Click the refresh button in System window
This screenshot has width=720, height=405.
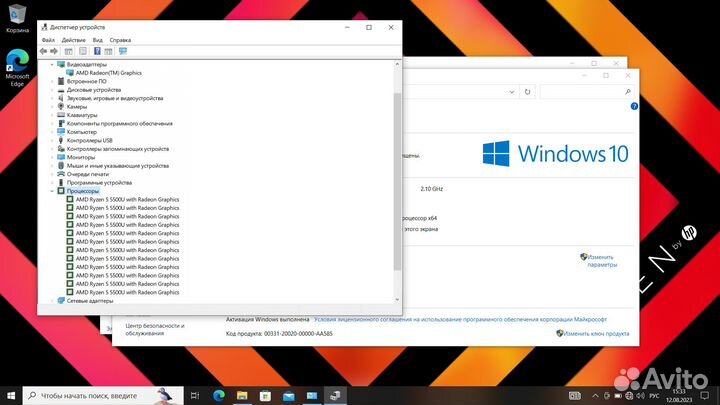pos(527,92)
